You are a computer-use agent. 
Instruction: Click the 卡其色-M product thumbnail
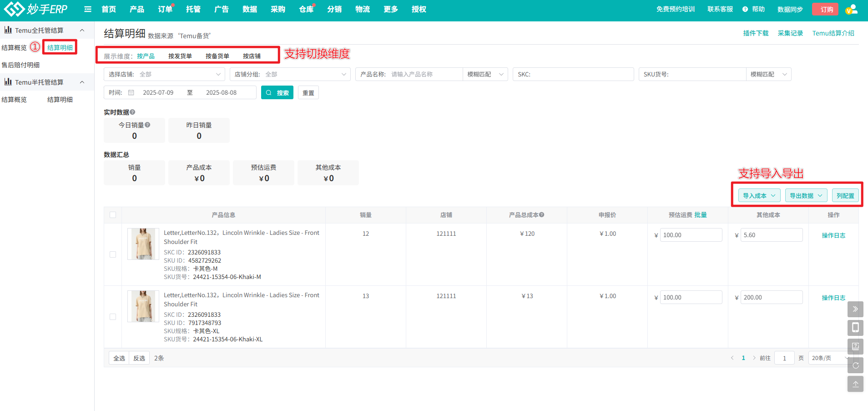click(x=143, y=244)
